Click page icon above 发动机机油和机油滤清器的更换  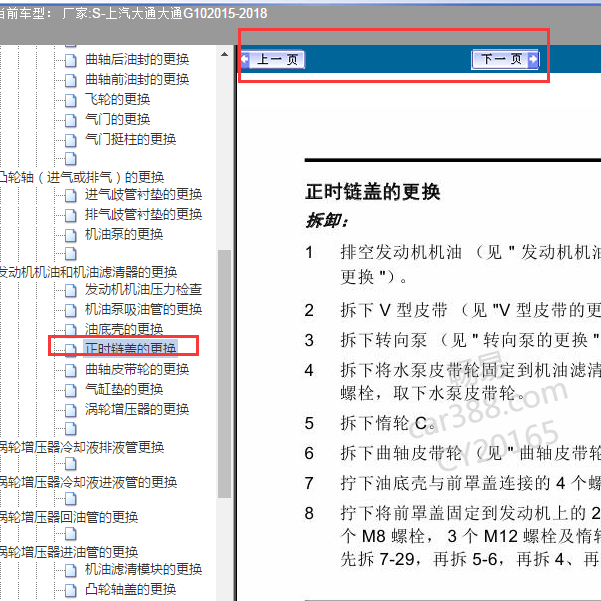(x=71, y=254)
